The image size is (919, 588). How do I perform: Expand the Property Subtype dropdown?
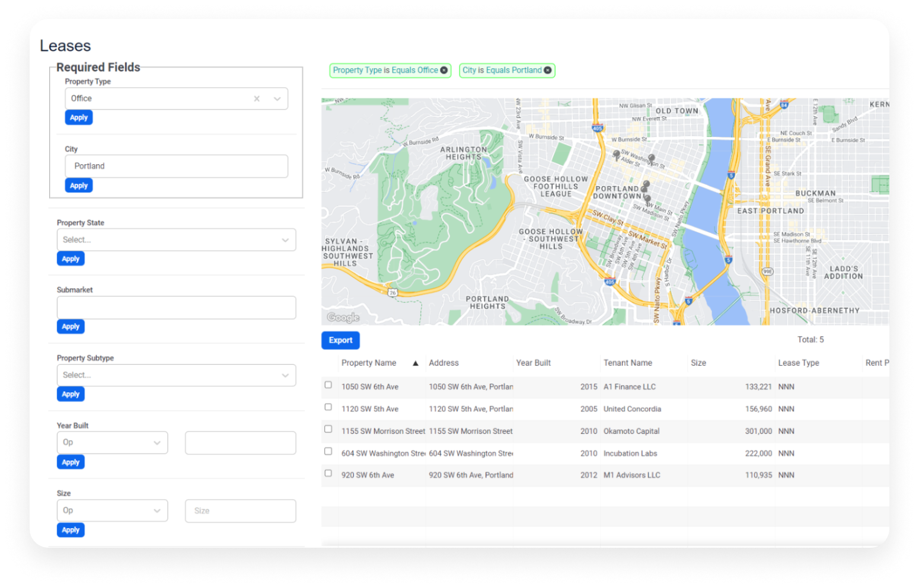tap(176, 375)
